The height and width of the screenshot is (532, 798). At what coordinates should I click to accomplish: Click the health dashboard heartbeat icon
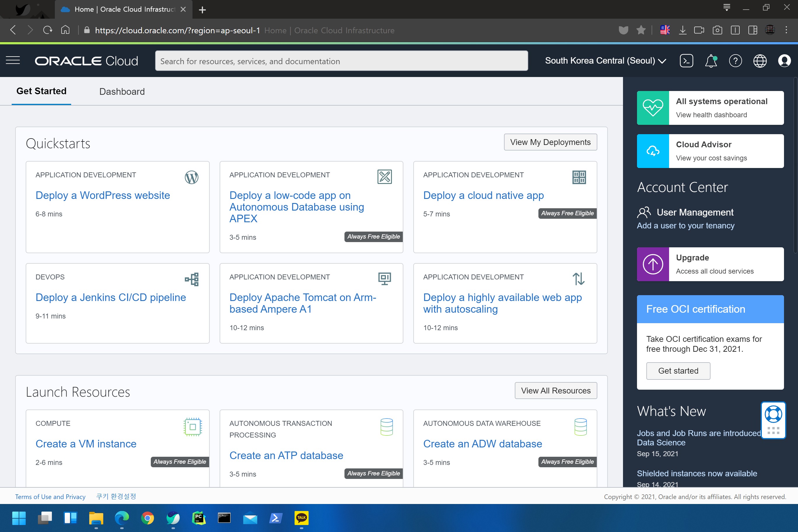653,108
